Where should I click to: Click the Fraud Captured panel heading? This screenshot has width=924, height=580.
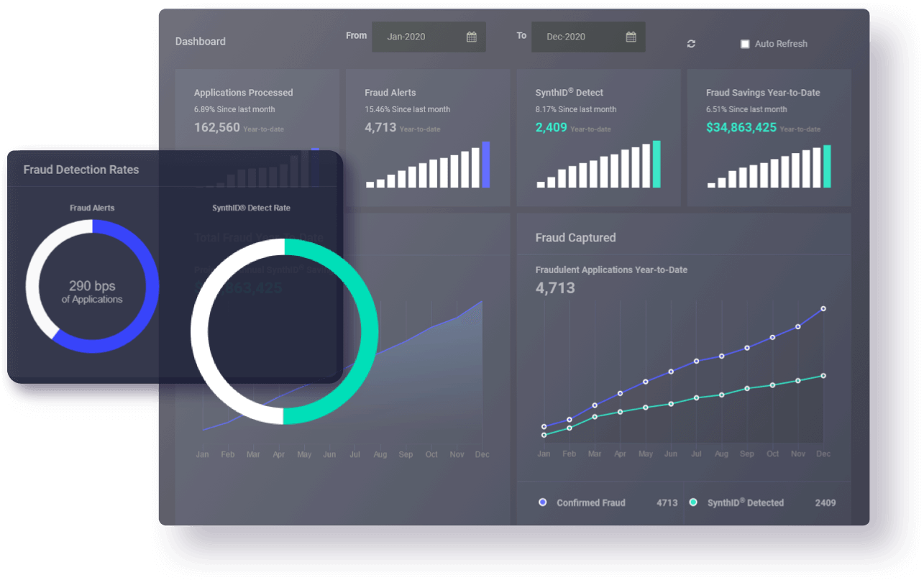tap(576, 238)
